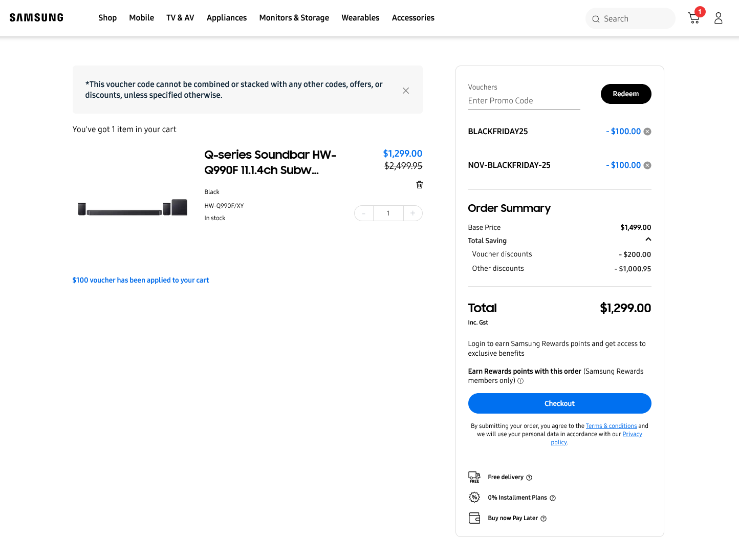Viewport: 739px width, 560px height.
Task: Remove the BLACKFRIDAY25 voucher
Action: (x=647, y=132)
